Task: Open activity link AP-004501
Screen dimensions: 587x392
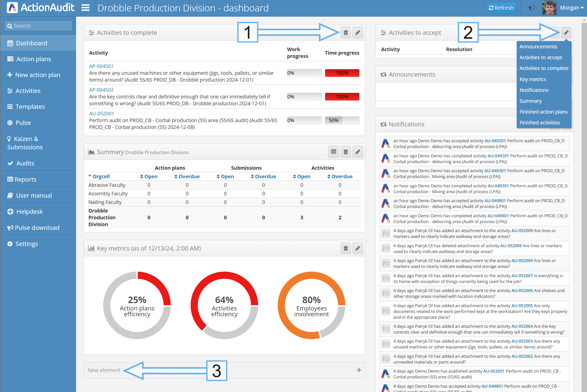Action: 101,66
